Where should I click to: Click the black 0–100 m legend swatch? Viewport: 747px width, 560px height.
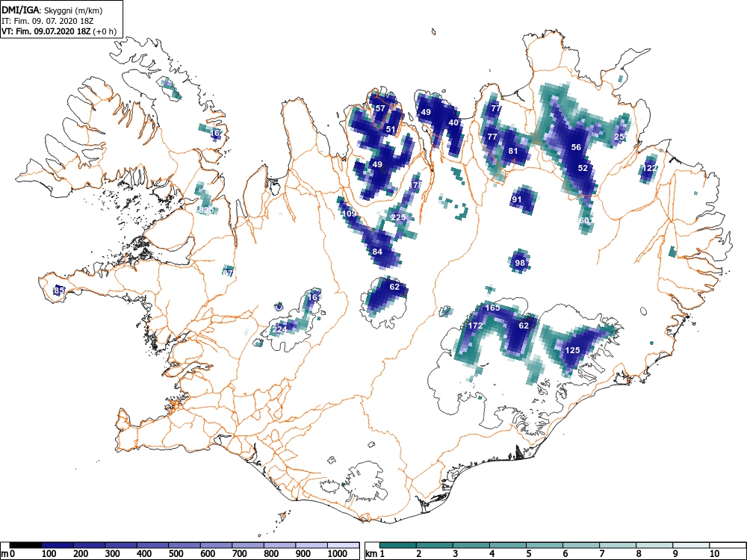[25, 545]
